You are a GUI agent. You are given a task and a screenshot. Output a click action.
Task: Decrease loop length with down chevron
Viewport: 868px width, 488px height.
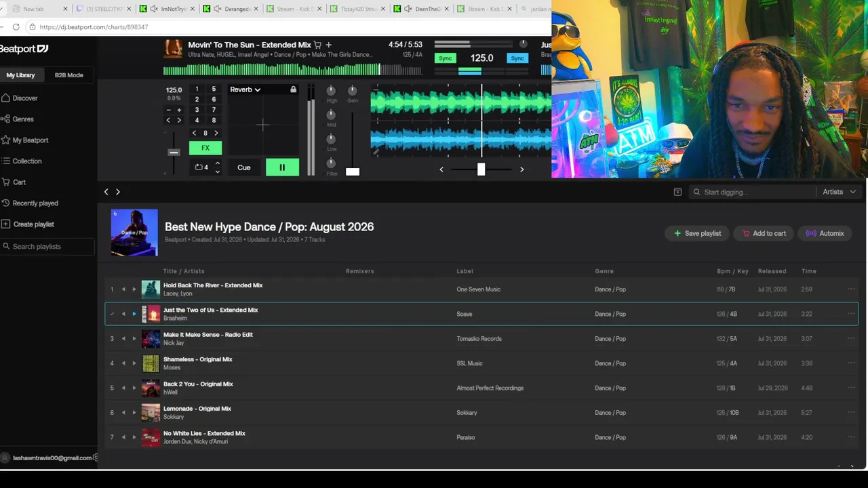pos(217,171)
